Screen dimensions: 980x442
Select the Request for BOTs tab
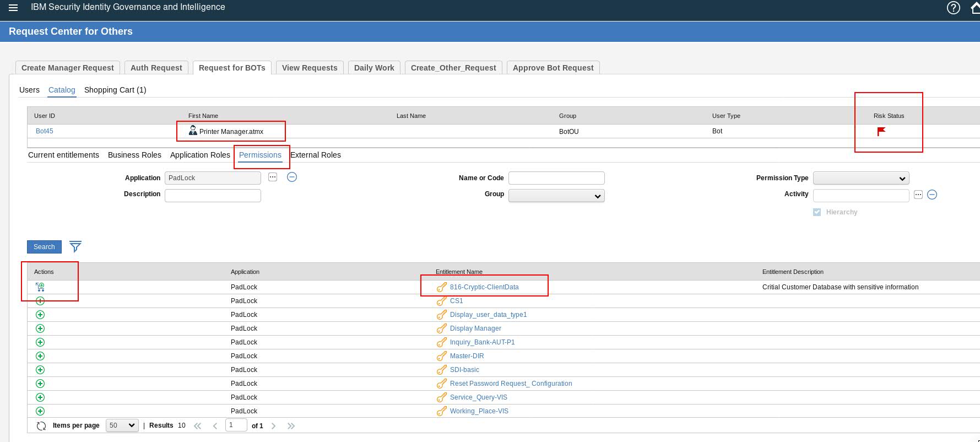(232, 68)
